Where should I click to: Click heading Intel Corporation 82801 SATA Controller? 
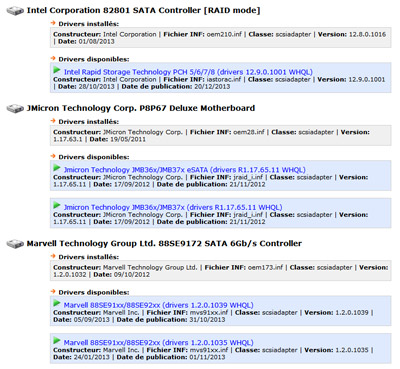tap(143, 11)
